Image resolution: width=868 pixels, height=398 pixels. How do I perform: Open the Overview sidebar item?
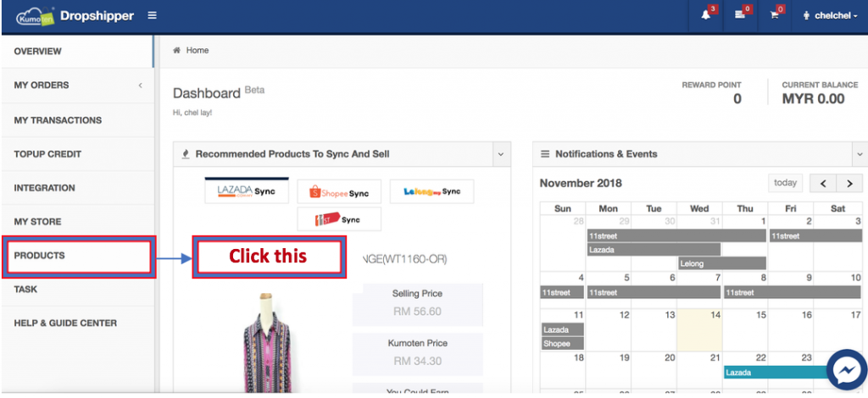[77, 52]
